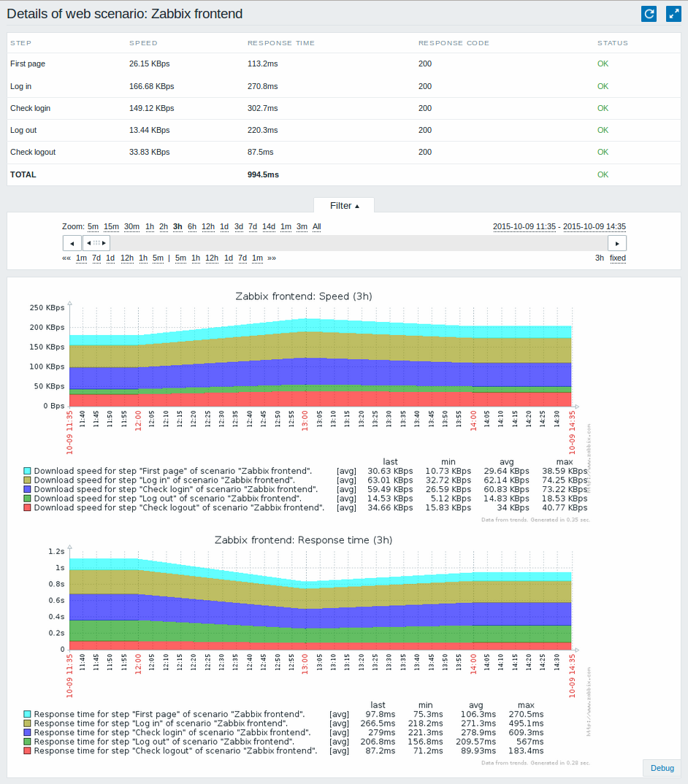Set zoom to 2h
This screenshot has height=784, width=688.
tap(164, 226)
